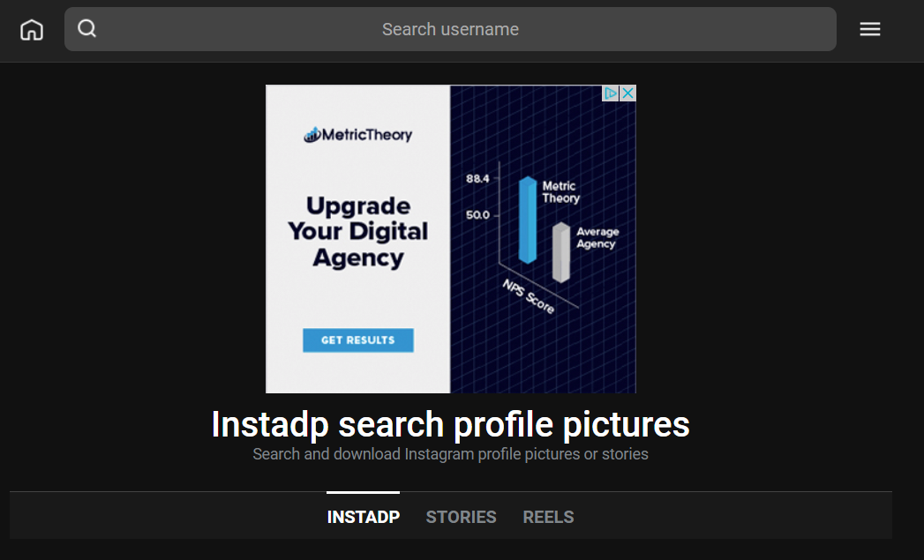924x560 pixels.
Task: Click the Instadp search profile pictures heading
Action: (x=450, y=424)
